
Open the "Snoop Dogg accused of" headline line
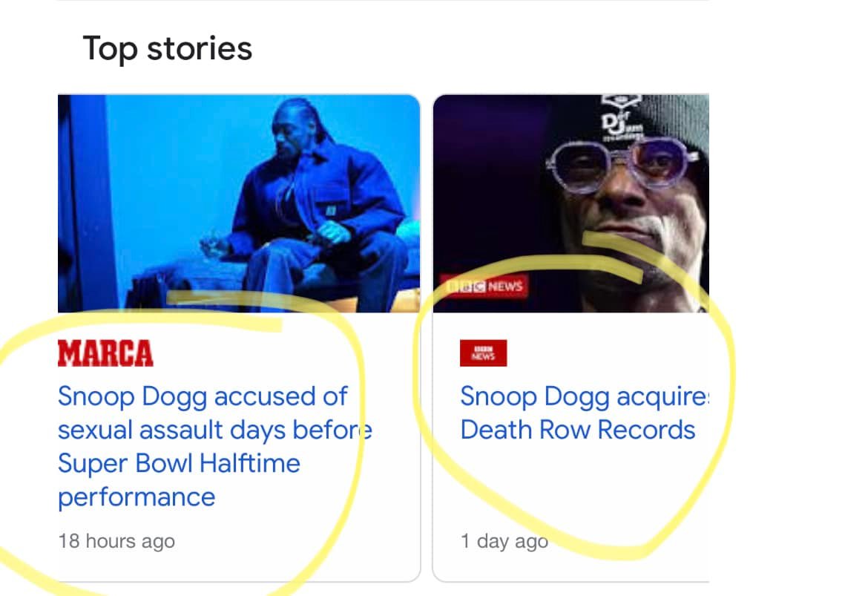pyautogui.click(x=203, y=396)
